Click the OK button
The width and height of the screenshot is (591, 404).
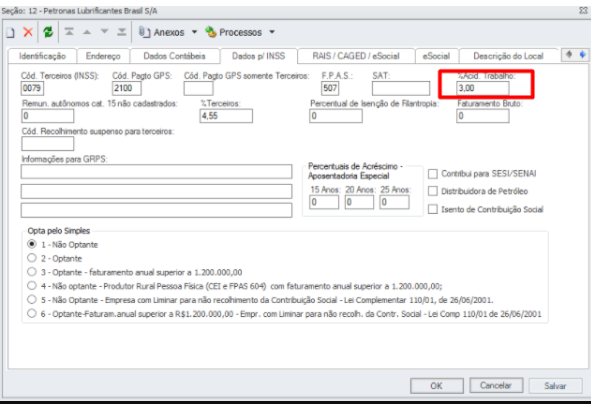tap(437, 386)
